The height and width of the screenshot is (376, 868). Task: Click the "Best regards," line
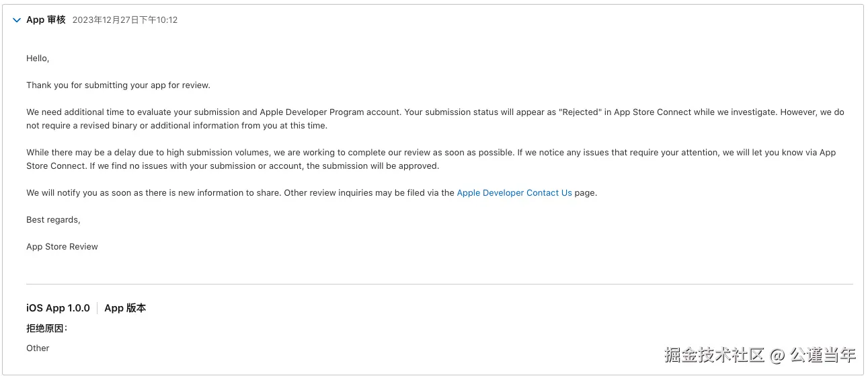(x=53, y=220)
